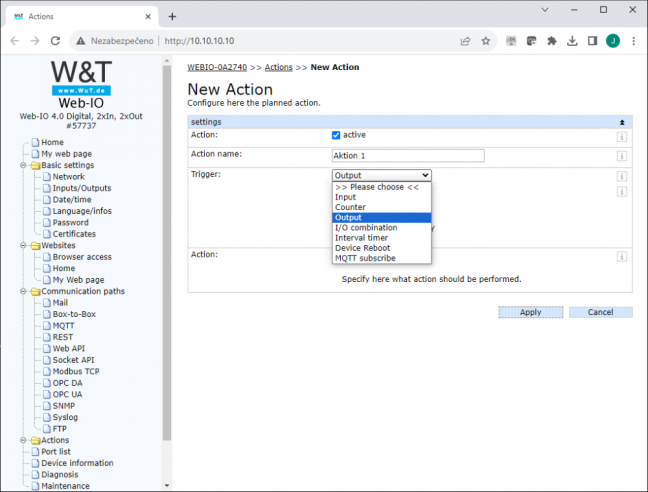This screenshot has height=492, width=648.
Task: Click the info icon beside Action name field
Action: [x=622, y=156]
